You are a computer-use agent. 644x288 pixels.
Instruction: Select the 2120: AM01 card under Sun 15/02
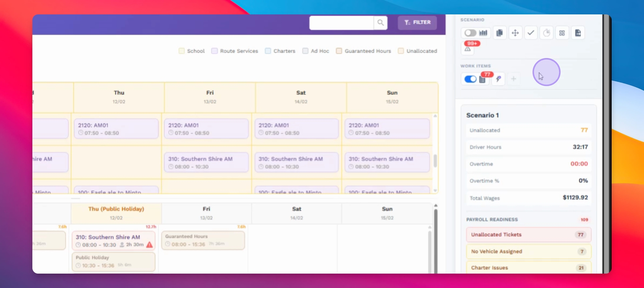tap(387, 129)
